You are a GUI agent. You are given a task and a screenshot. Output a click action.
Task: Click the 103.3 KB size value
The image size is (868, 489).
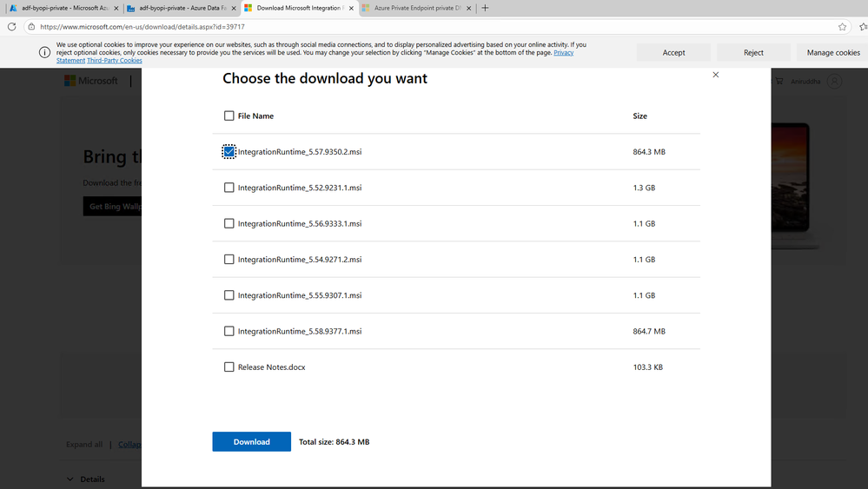pyautogui.click(x=647, y=367)
